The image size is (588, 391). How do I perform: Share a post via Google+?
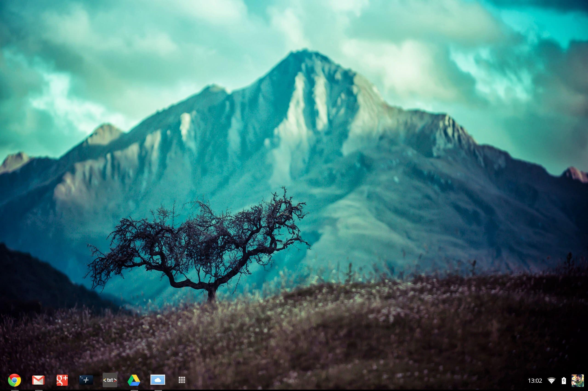point(62,380)
